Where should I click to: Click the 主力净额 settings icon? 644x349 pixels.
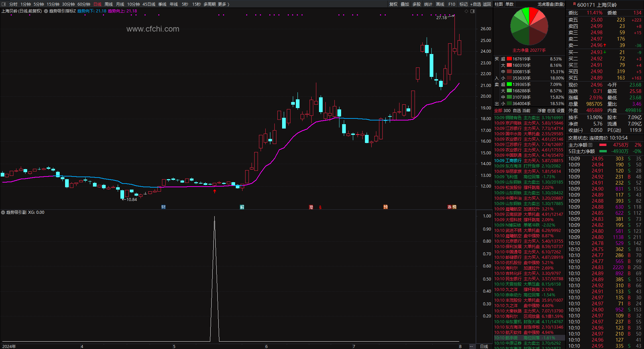point(590,145)
